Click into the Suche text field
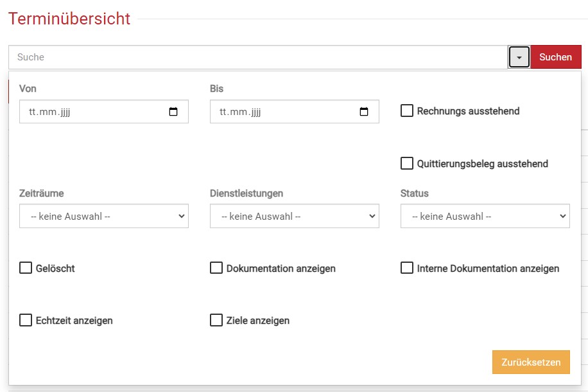This screenshot has height=392, width=588. [257, 57]
